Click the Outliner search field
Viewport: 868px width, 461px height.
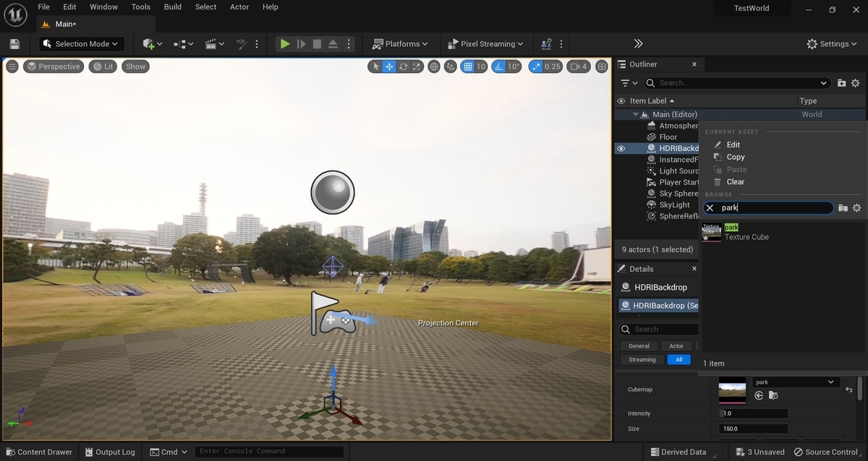(736, 83)
